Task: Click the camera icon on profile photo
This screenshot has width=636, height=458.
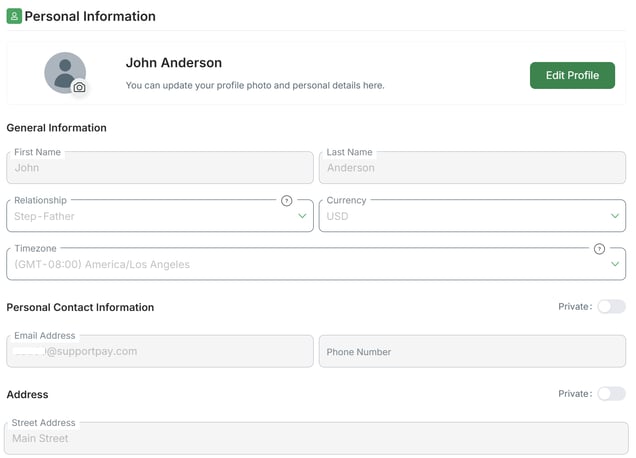Action: (x=79, y=88)
